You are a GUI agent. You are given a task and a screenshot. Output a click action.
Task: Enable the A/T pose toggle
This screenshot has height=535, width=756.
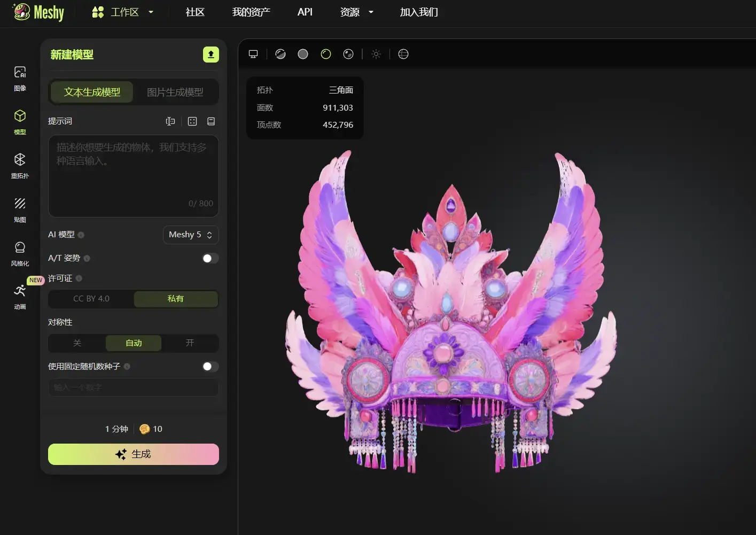(210, 258)
